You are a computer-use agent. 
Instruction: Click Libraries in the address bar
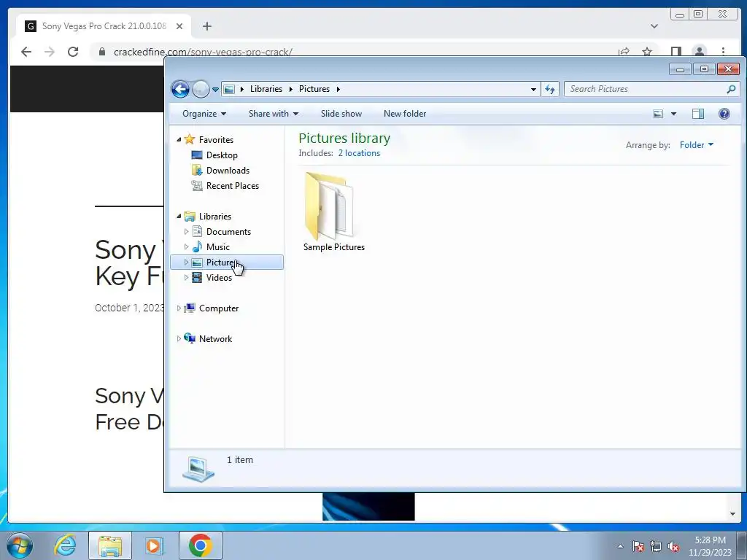[266, 89]
